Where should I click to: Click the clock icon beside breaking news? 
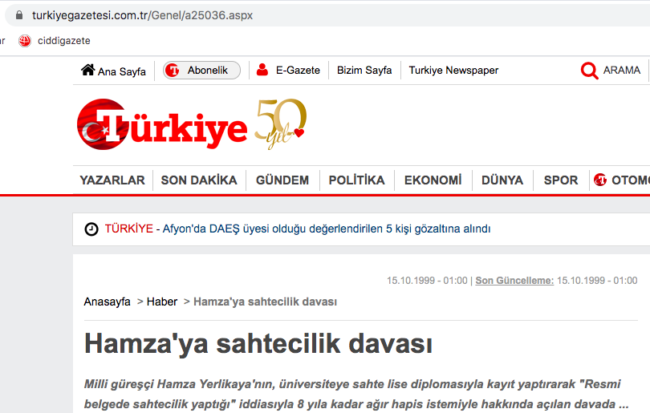click(x=91, y=229)
